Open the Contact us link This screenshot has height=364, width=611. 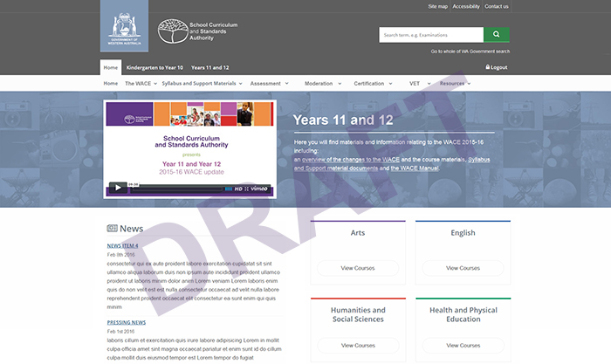point(497,6)
